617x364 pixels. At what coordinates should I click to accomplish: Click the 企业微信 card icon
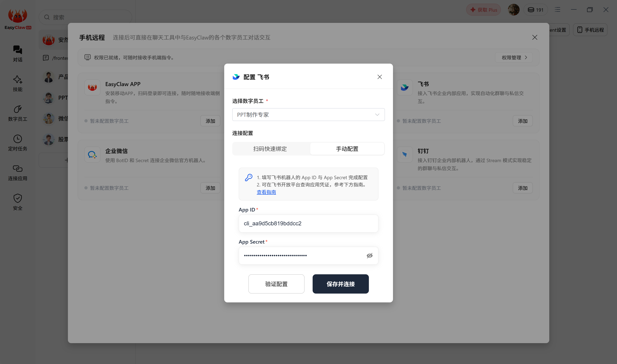92,154
